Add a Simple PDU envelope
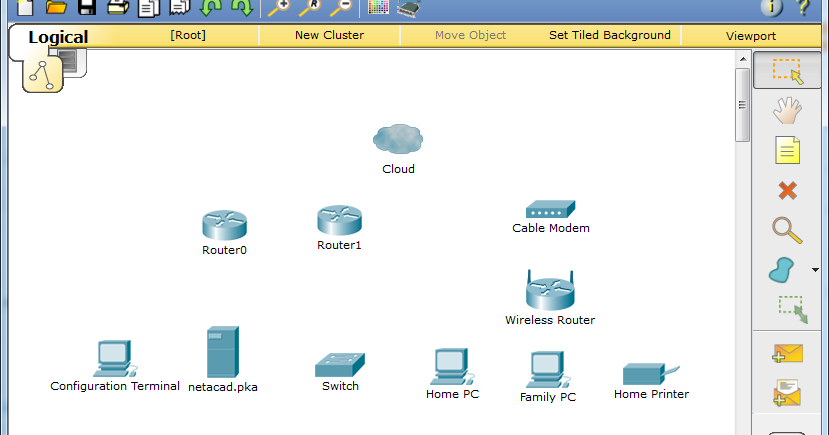The height and width of the screenshot is (435, 829). [x=787, y=354]
